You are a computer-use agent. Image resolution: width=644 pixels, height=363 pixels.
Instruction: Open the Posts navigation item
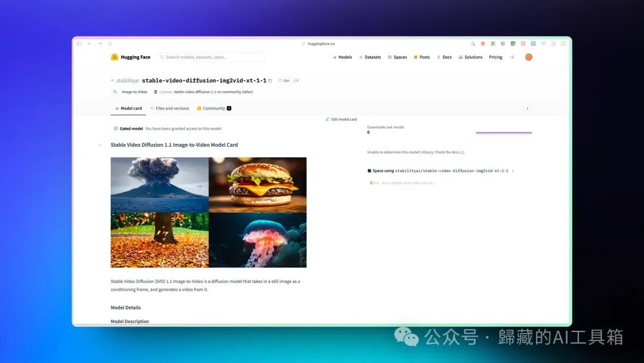[x=422, y=57]
